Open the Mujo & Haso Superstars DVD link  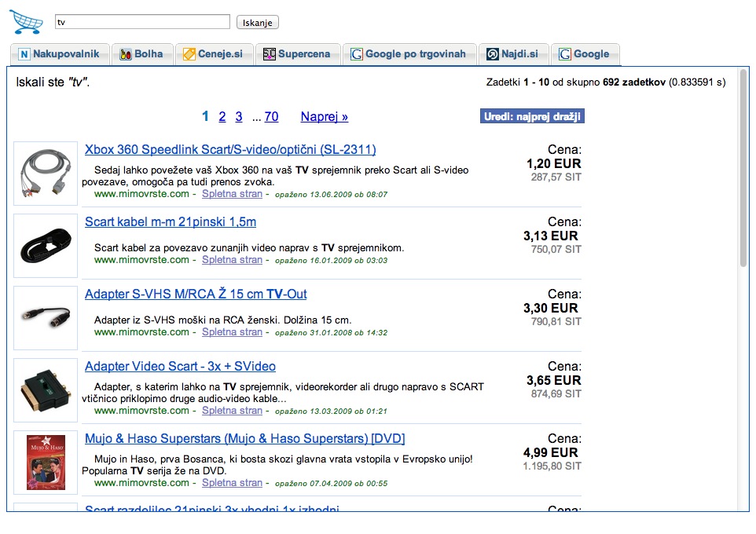coord(245,438)
